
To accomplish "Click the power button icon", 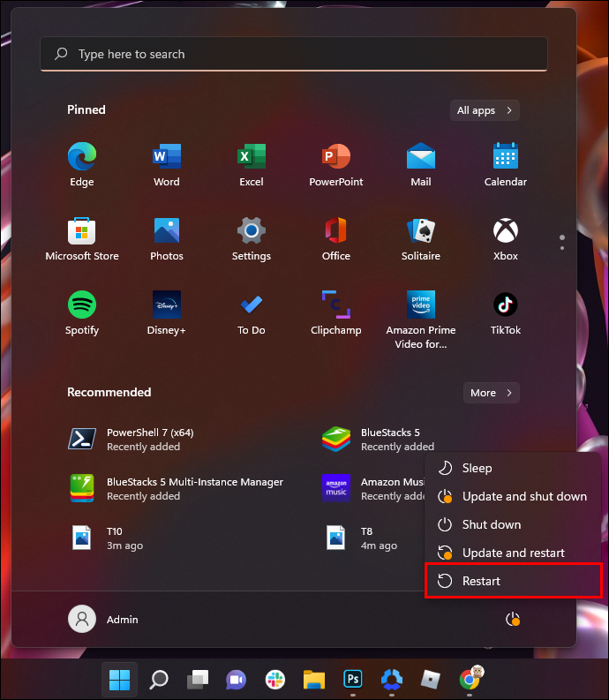I will click(513, 619).
